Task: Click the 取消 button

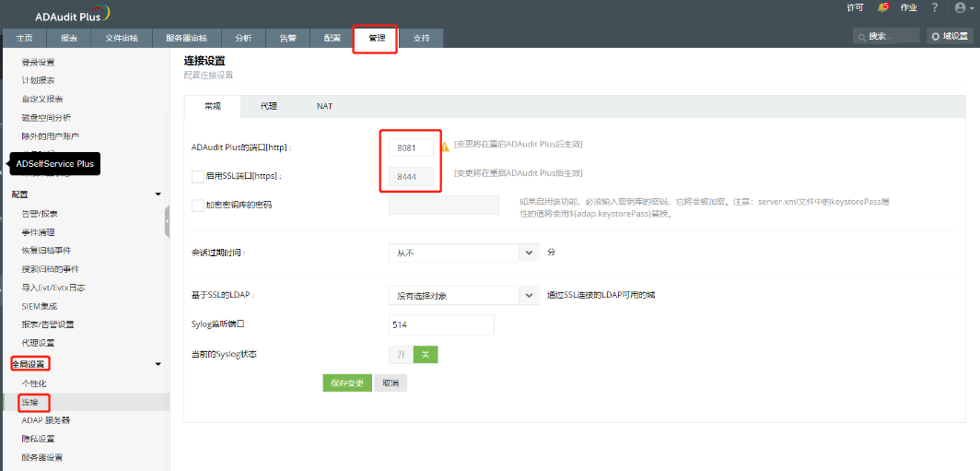Action: (x=391, y=383)
